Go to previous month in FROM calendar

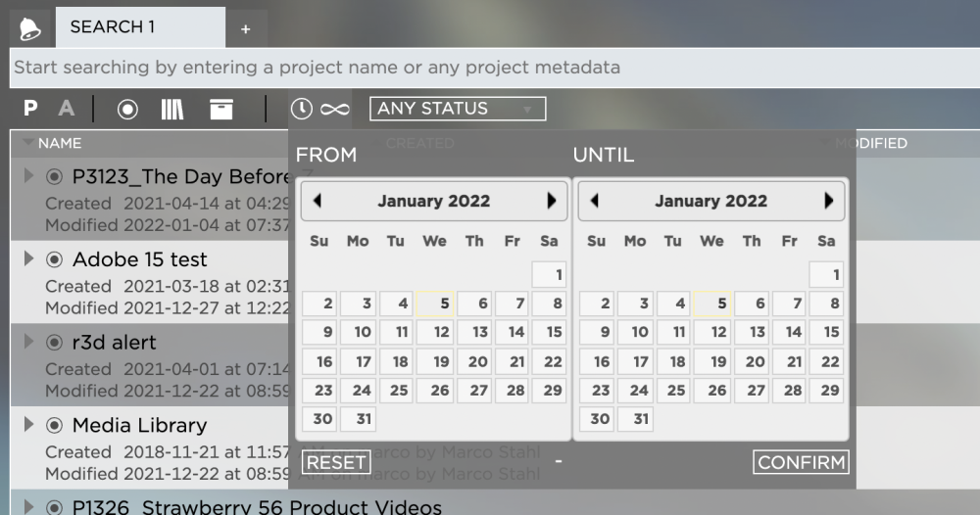(x=317, y=201)
